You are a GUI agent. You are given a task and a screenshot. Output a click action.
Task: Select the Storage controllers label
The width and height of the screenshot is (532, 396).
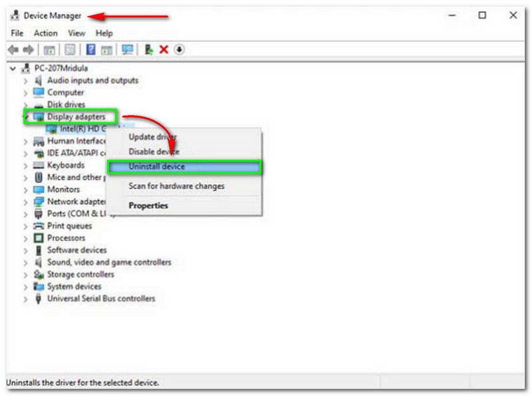click(x=80, y=274)
